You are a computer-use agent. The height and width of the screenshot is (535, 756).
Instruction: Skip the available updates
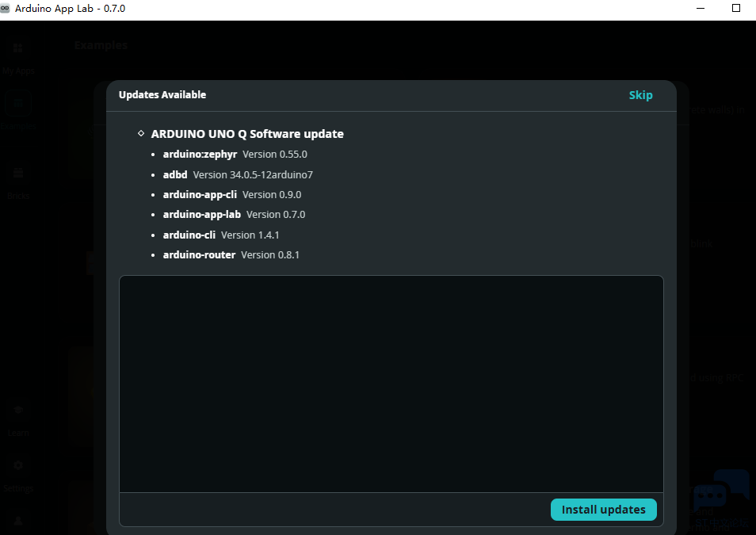pos(640,95)
